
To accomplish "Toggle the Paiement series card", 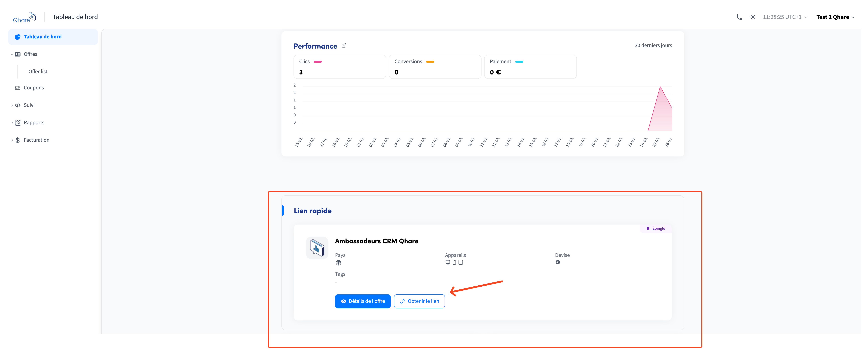I will click(530, 67).
